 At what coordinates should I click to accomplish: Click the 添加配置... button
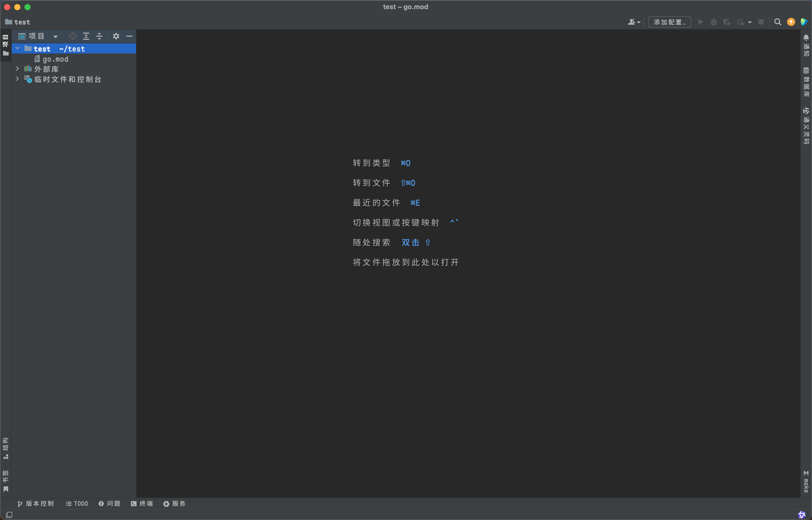coord(670,22)
